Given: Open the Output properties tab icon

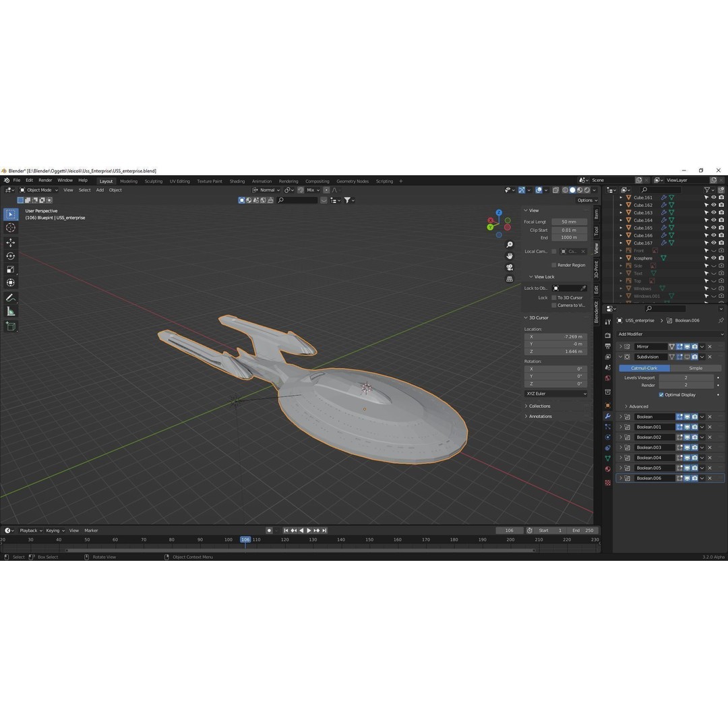Looking at the screenshot, I should point(608,346).
